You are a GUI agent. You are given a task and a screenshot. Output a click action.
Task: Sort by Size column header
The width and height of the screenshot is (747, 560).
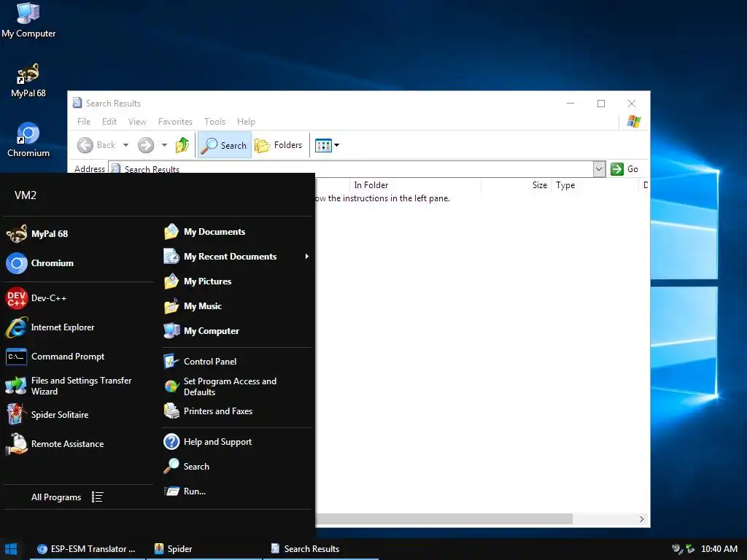516,185
